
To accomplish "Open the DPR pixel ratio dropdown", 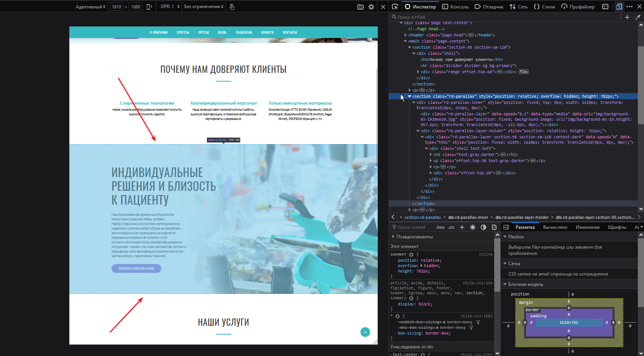I will [x=170, y=7].
